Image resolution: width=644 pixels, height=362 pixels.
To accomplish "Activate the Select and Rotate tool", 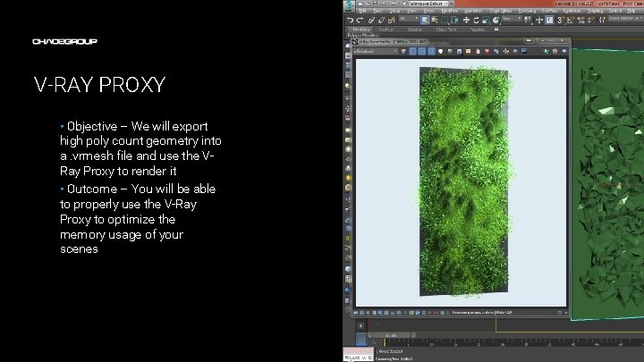I will [x=476, y=20].
